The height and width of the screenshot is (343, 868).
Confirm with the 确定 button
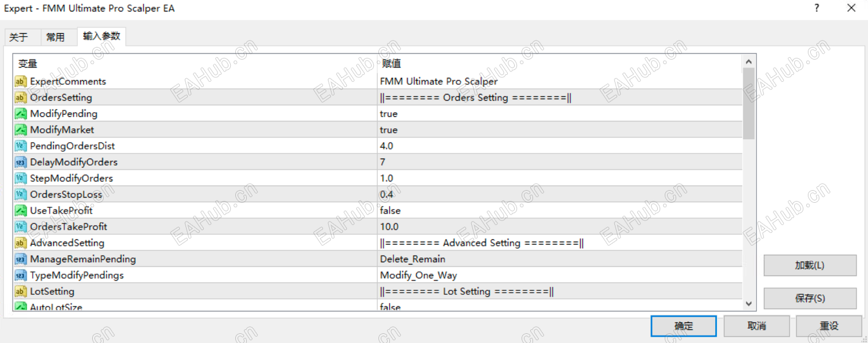684,326
